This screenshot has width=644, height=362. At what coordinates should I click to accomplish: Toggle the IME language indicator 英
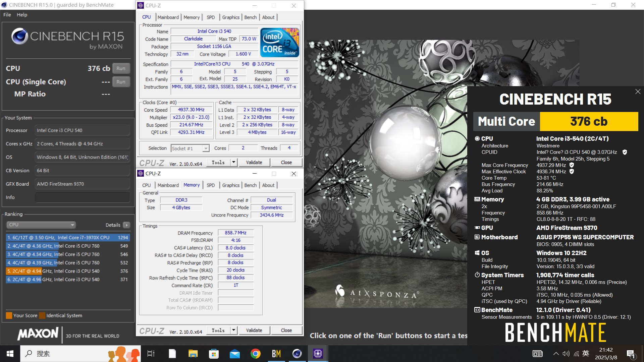click(586, 353)
